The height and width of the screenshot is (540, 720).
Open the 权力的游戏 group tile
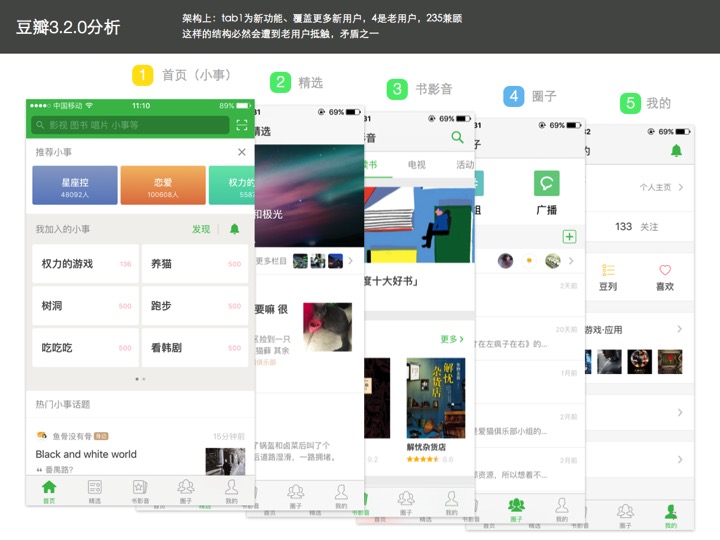pos(85,264)
